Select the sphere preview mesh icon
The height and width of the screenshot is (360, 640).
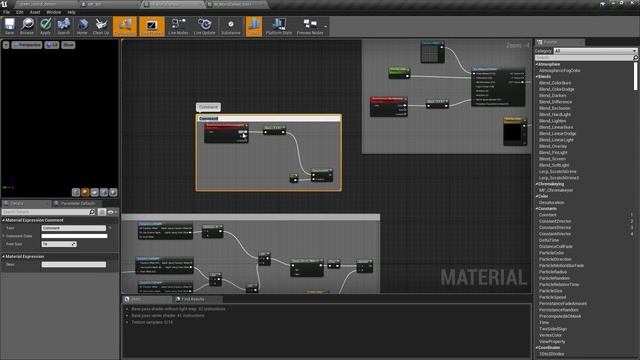[x=85, y=192]
